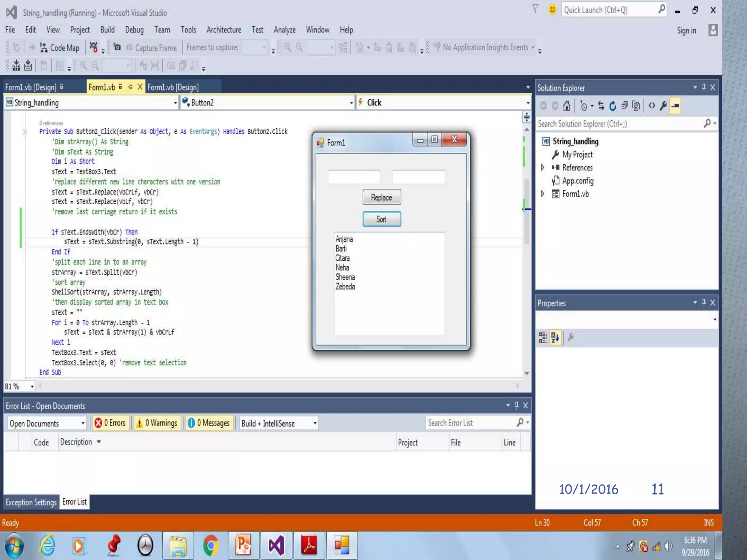
Task: Click the feedback smiley icon
Action: (552, 9)
